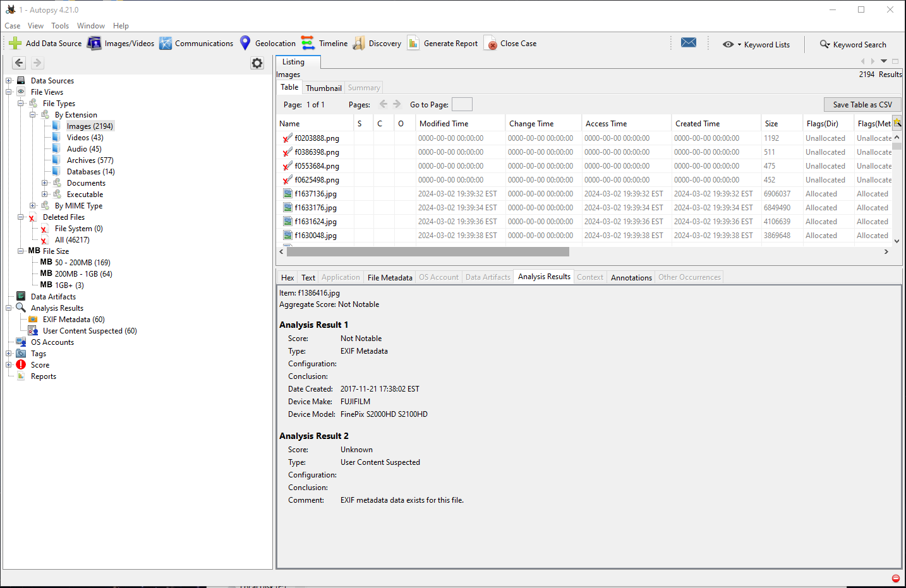This screenshot has width=906, height=588.
Task: Click the Name column header
Action: pos(316,123)
